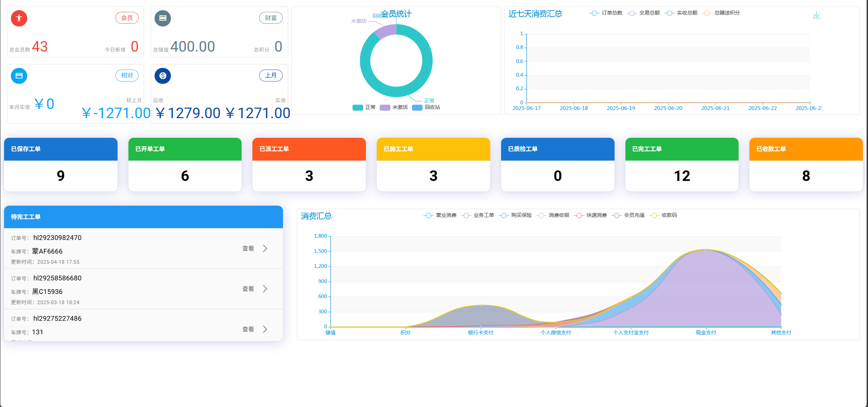Click the purple 未激活 legend swatch

click(x=385, y=108)
